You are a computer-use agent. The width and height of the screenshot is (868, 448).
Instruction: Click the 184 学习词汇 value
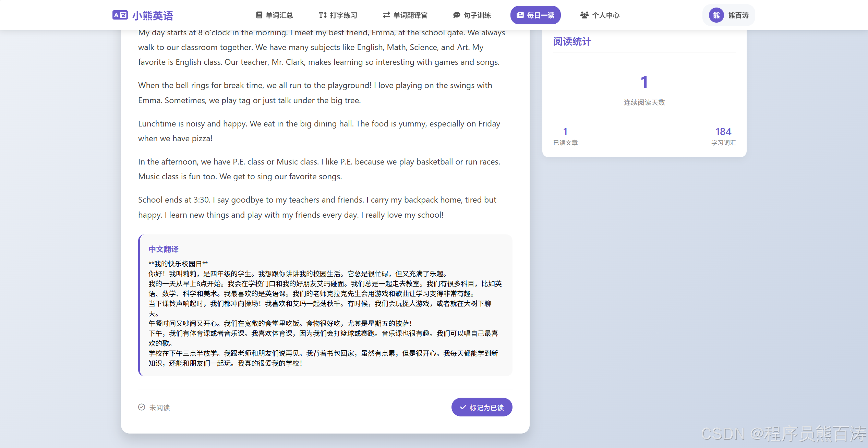click(723, 132)
